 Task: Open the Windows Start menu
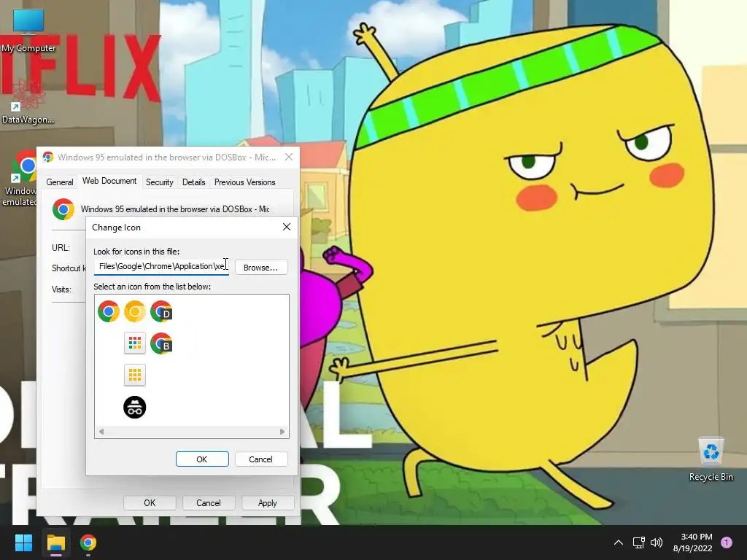click(x=23, y=542)
